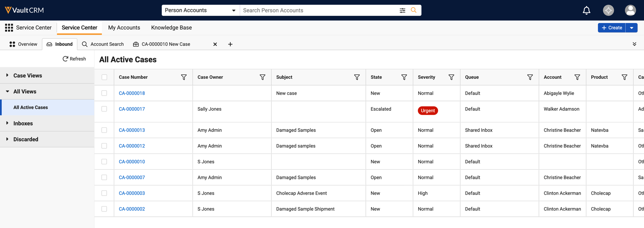Filter the Queue column
This screenshot has width=644, height=228.
pyautogui.click(x=530, y=77)
